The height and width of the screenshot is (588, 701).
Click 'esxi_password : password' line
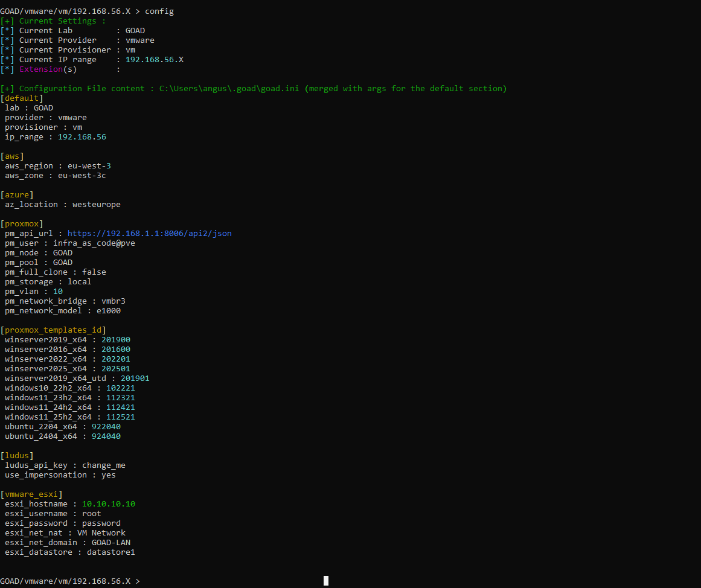(63, 523)
